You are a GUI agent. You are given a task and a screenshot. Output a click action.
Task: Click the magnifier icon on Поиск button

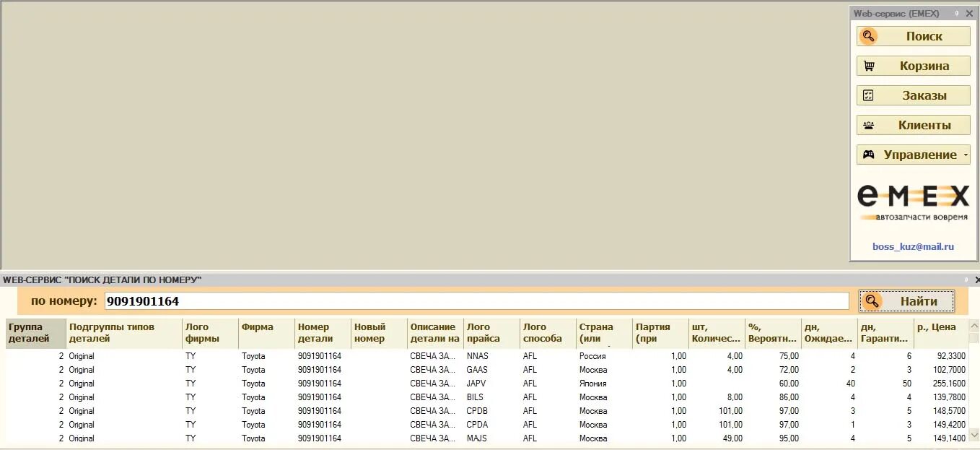869,36
